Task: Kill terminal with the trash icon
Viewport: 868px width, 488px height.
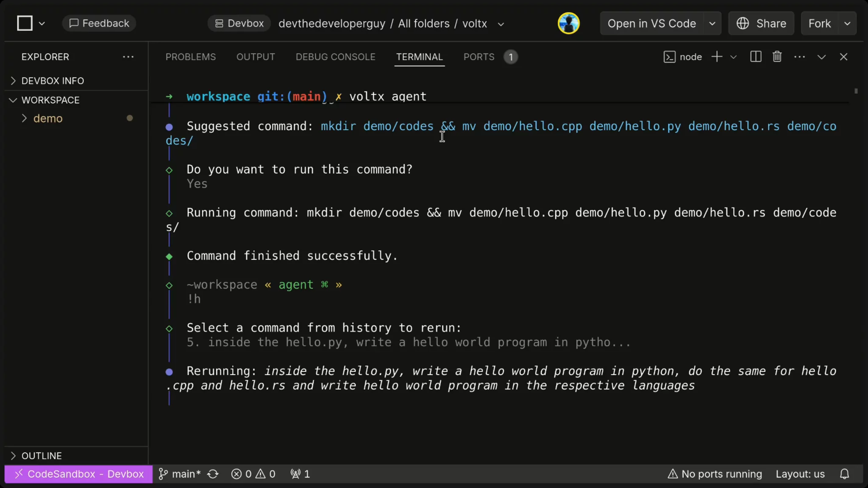Action: click(777, 57)
